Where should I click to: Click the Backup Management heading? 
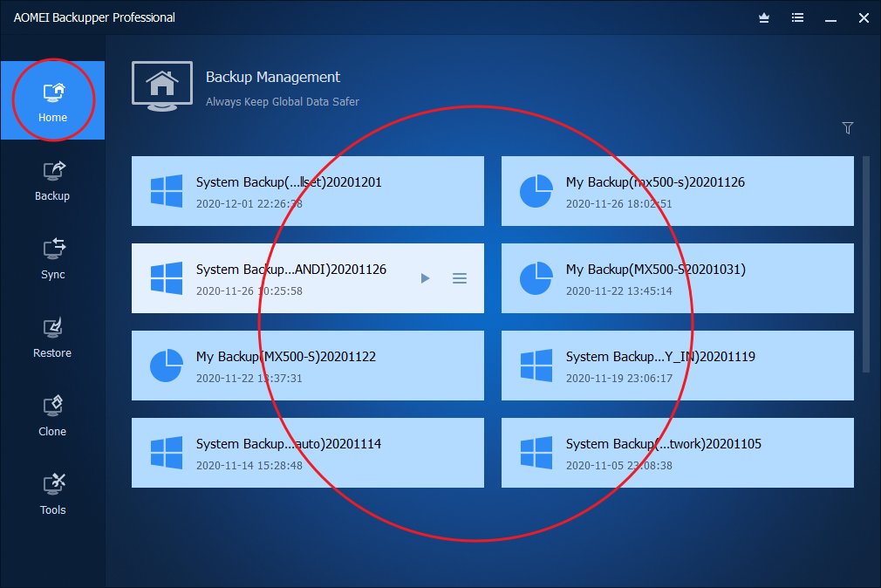coord(273,77)
